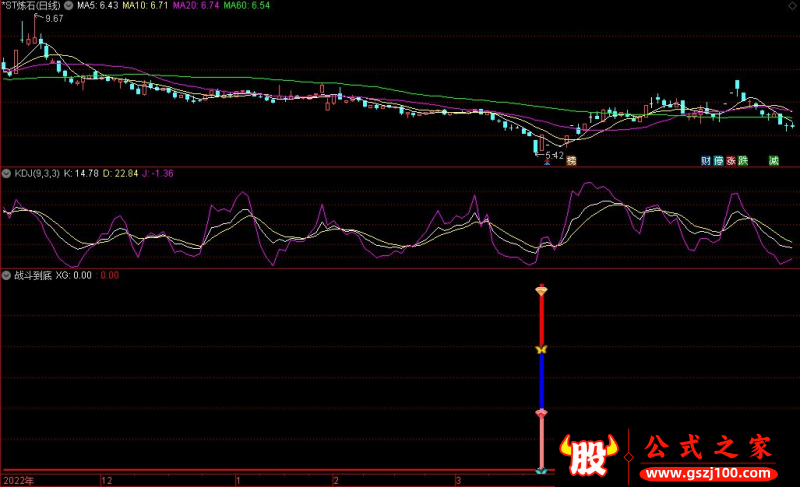Click the 9.67 high price label

tap(53, 19)
